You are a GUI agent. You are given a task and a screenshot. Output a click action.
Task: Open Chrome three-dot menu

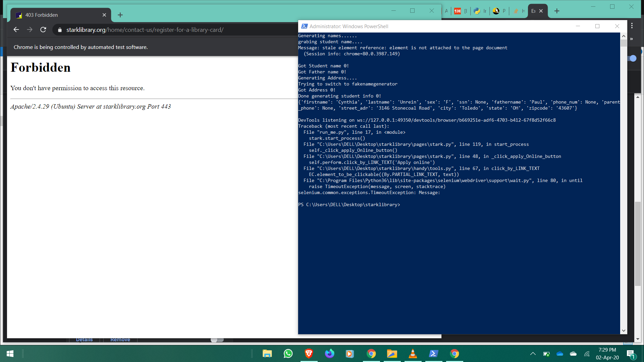coord(632,26)
